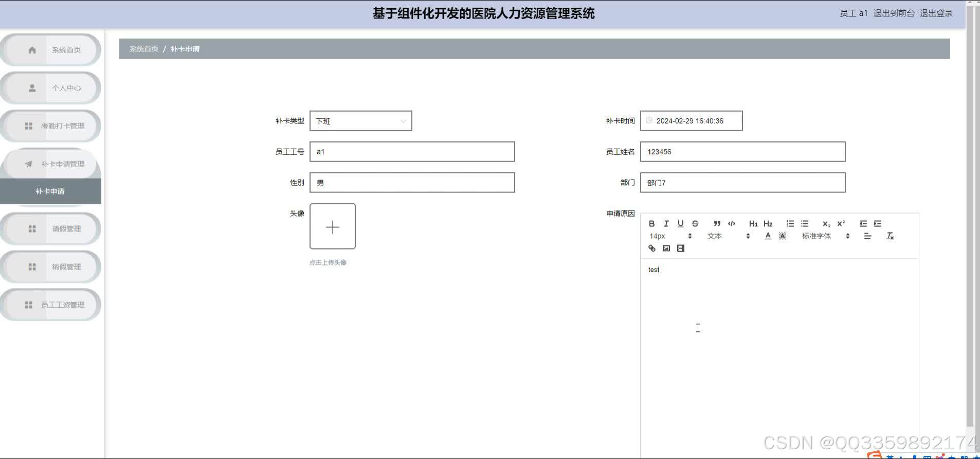Focus the 部门 input field
980x459 pixels.
742,183
